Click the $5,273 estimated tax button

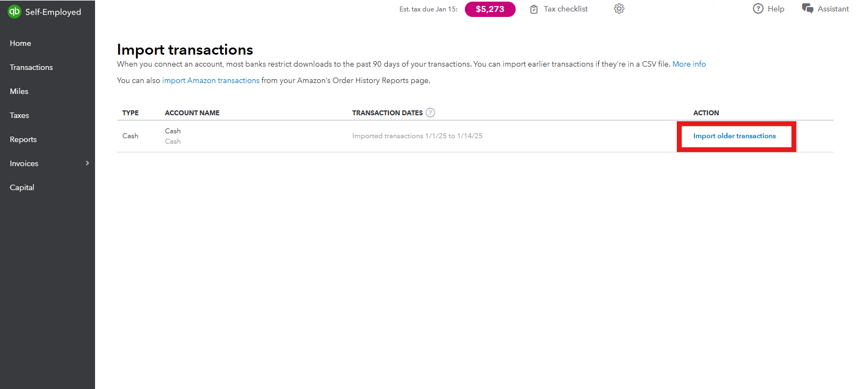tap(490, 9)
